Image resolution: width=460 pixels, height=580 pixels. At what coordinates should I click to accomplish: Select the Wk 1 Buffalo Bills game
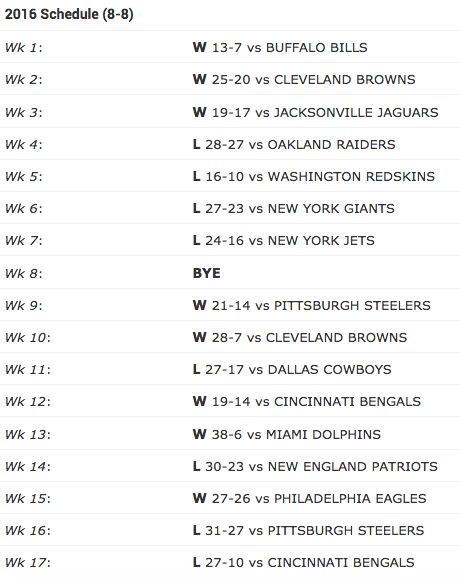point(230,47)
